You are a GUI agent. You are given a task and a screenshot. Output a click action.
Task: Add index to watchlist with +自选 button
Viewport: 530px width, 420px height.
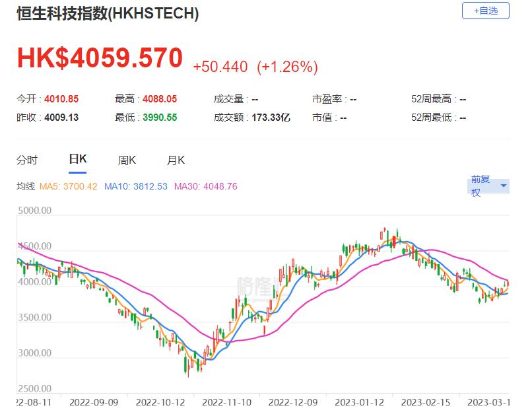[x=485, y=11]
